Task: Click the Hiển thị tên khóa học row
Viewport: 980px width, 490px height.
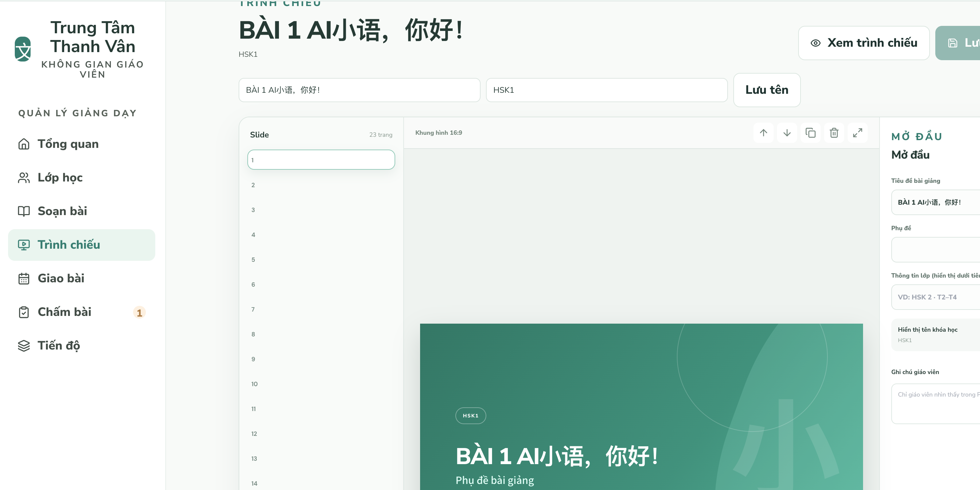Action: coord(936,335)
